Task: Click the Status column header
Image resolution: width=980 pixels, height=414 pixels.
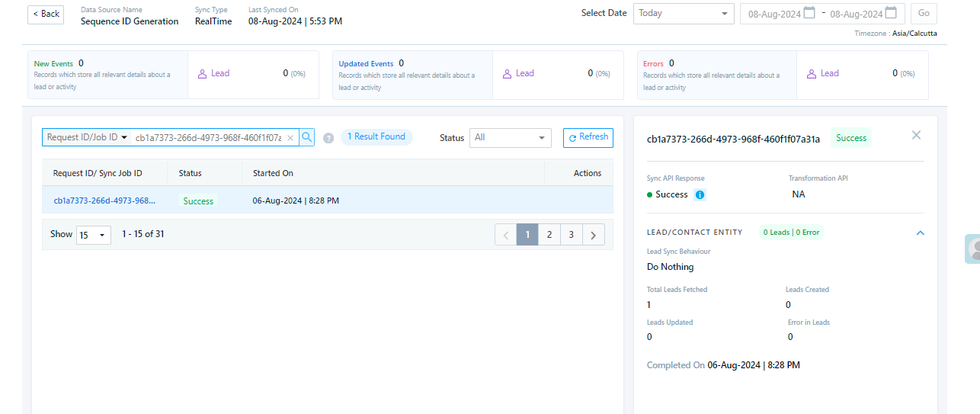Action: click(190, 173)
